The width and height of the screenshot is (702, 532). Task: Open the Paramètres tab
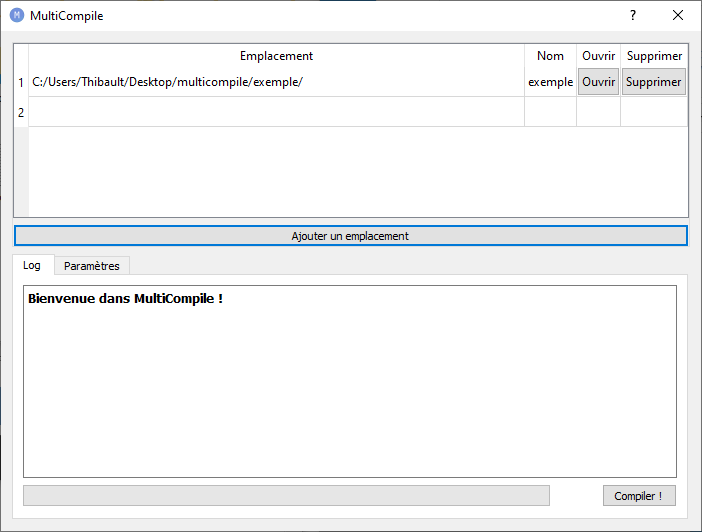(x=91, y=266)
